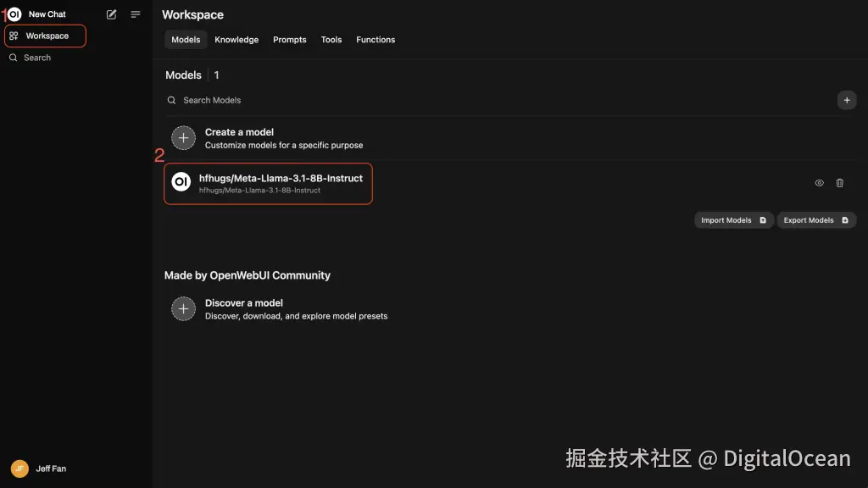Delete the Meta-Llama model with trash icon
Viewport: 868px width, 488px height.
click(x=840, y=183)
